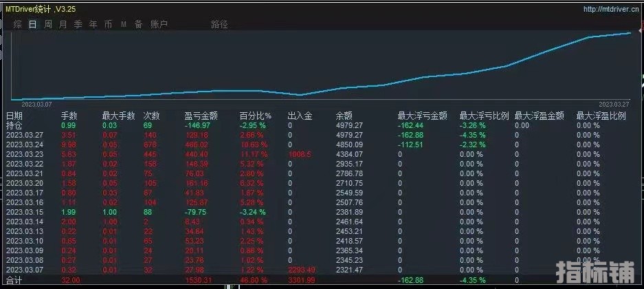Select the 2023.03.10 date row
Screen dimensions: 644x289
click(x=25, y=242)
